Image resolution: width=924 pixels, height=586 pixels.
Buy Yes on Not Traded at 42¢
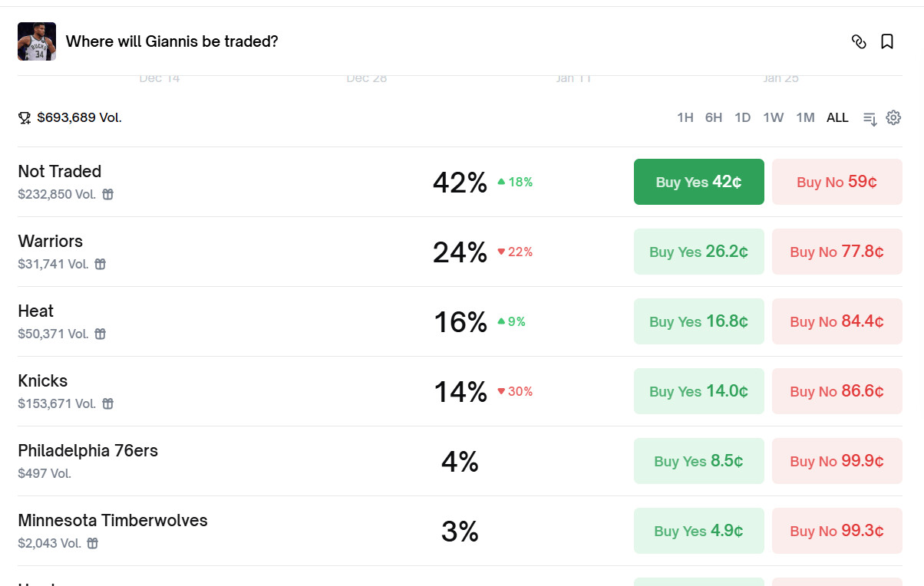tap(698, 182)
